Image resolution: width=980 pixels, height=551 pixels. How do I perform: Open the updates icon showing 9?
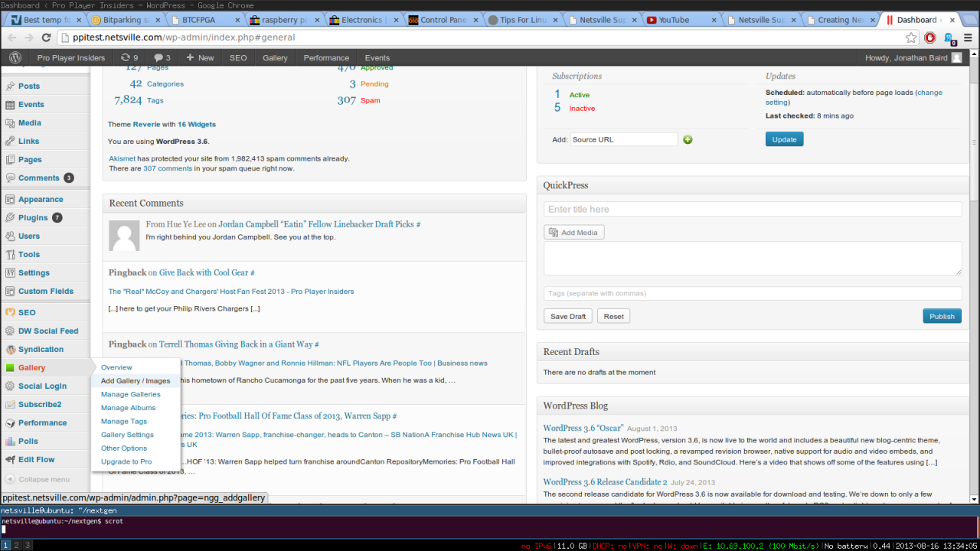pos(129,57)
